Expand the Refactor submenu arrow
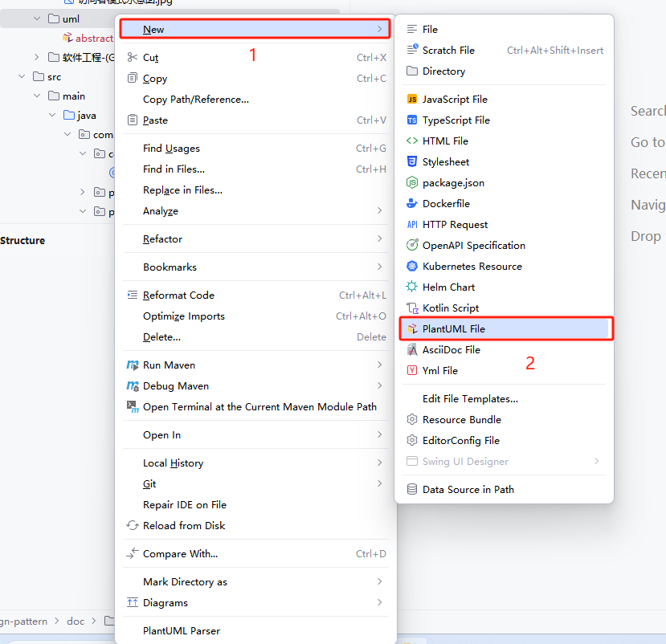This screenshot has width=666, height=644. click(379, 239)
